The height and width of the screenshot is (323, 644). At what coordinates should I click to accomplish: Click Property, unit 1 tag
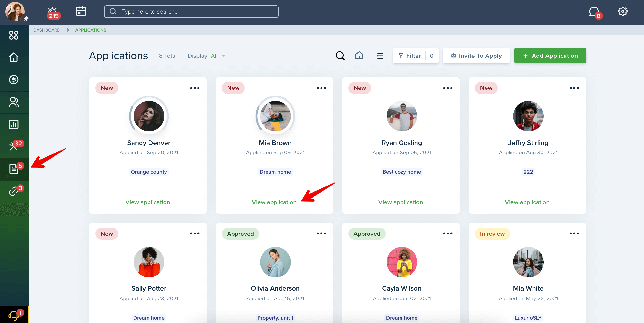275,318
